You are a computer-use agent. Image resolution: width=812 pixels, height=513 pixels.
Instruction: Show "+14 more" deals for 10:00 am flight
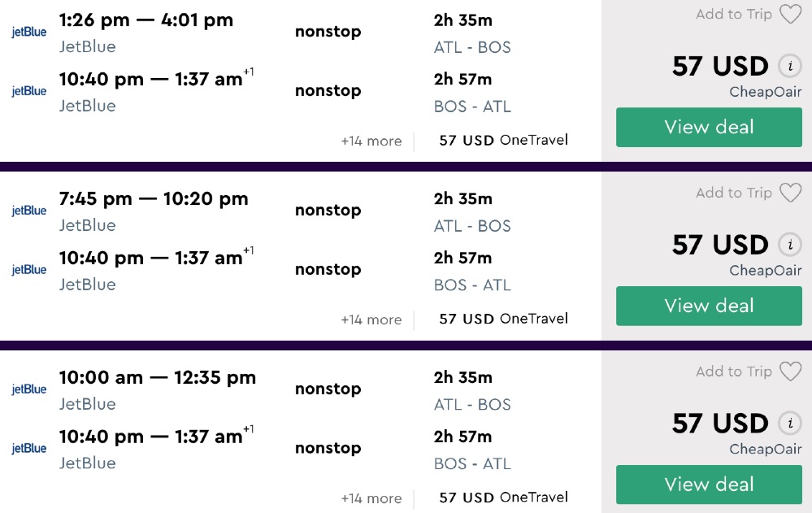371,498
